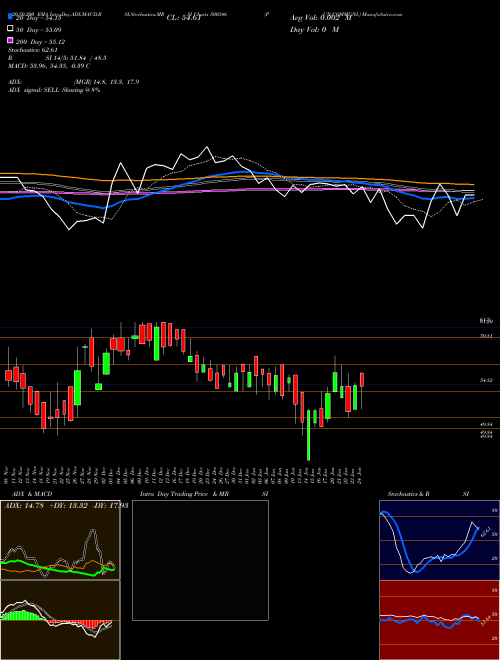Click the 'ADX: 14.78 +DY: 13.32 -DY: 17.93' readout
Screen dimensions: 500x660
pyautogui.click(x=66, y=505)
